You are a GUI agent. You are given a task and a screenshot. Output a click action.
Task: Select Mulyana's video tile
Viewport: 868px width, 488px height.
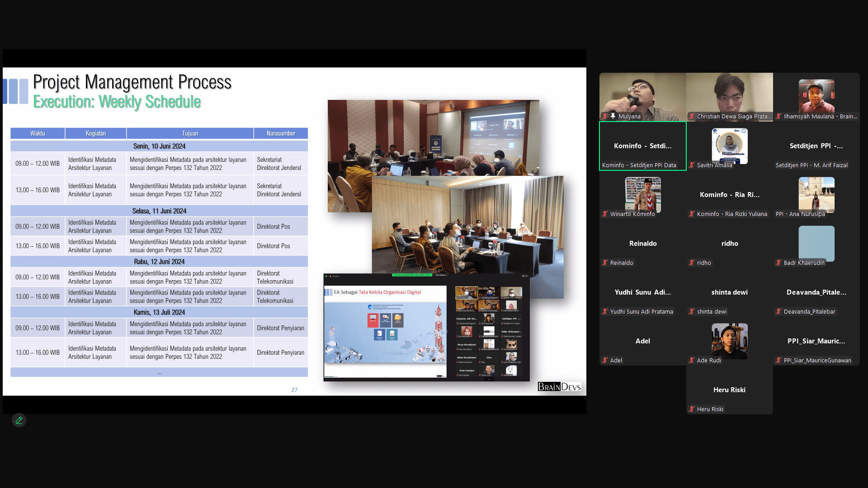642,95
